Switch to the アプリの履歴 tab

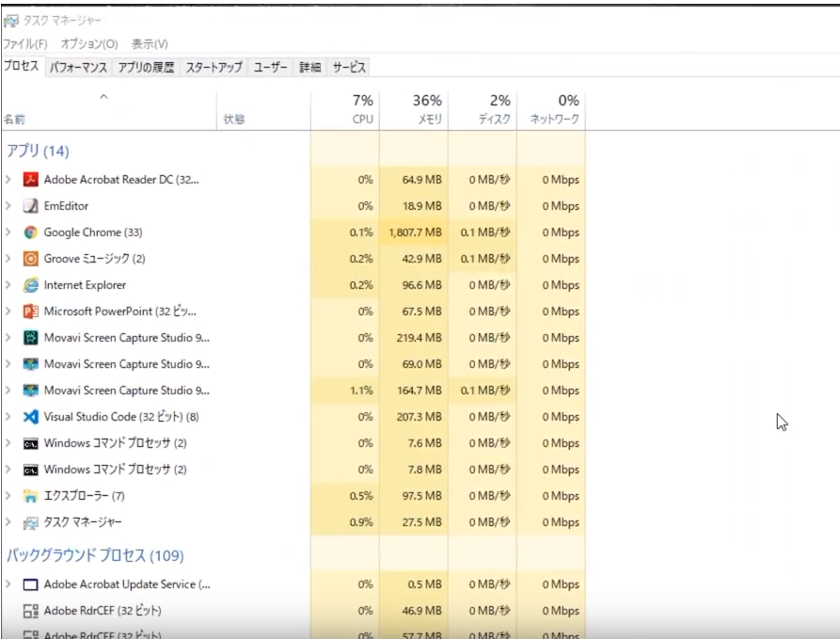(x=146, y=68)
